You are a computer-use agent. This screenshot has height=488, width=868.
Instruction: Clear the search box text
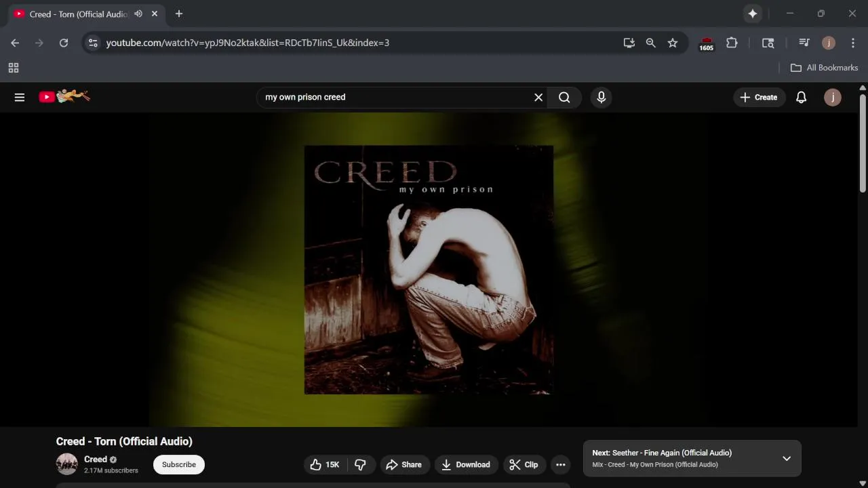(x=538, y=97)
